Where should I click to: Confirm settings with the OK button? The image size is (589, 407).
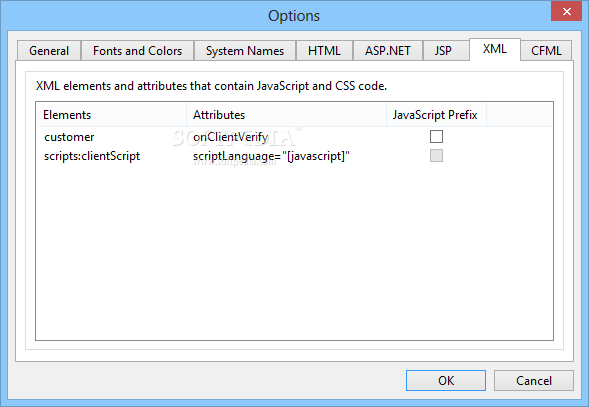[x=446, y=380]
